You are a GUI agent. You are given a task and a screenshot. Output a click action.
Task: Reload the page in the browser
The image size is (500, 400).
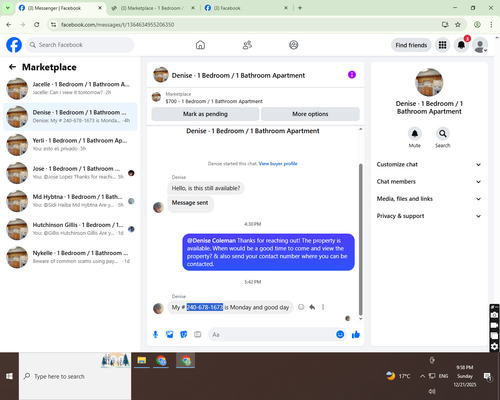[x=37, y=24]
